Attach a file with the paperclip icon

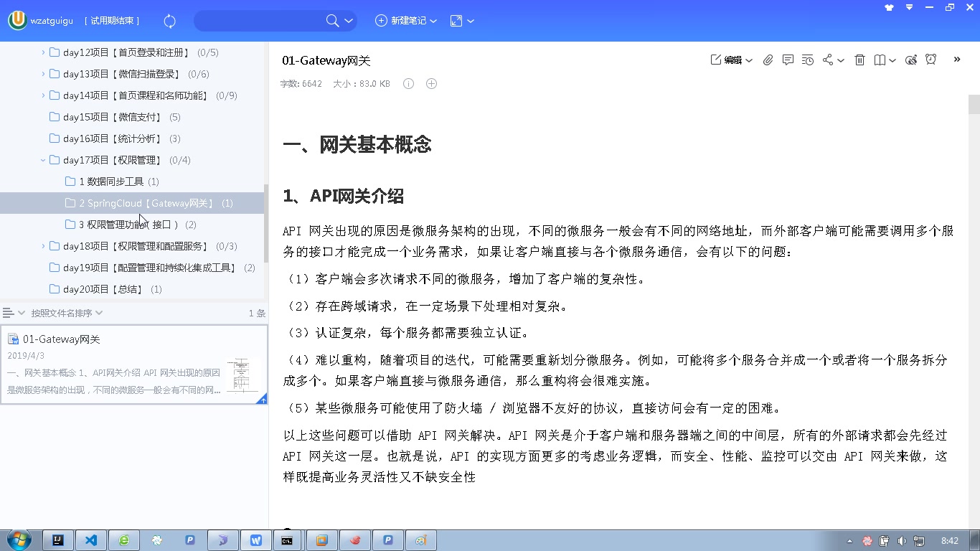coord(768,60)
